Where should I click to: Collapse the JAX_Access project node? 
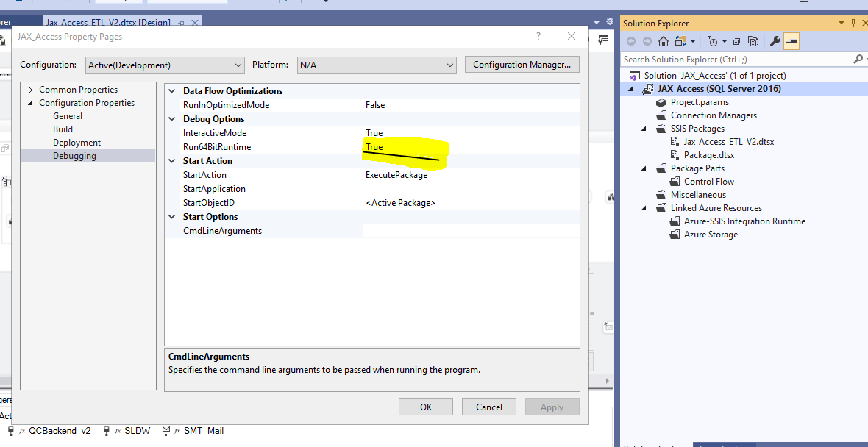pos(632,89)
